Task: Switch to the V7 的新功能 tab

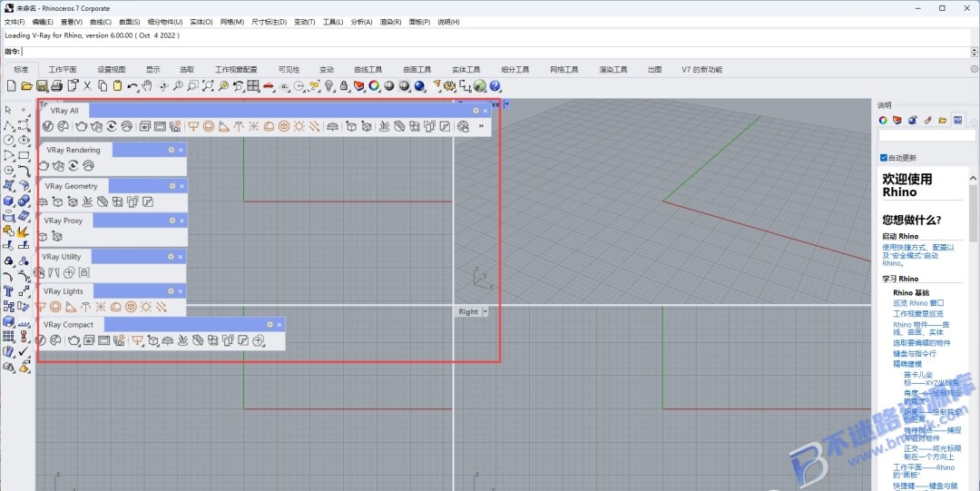Action: coord(701,69)
